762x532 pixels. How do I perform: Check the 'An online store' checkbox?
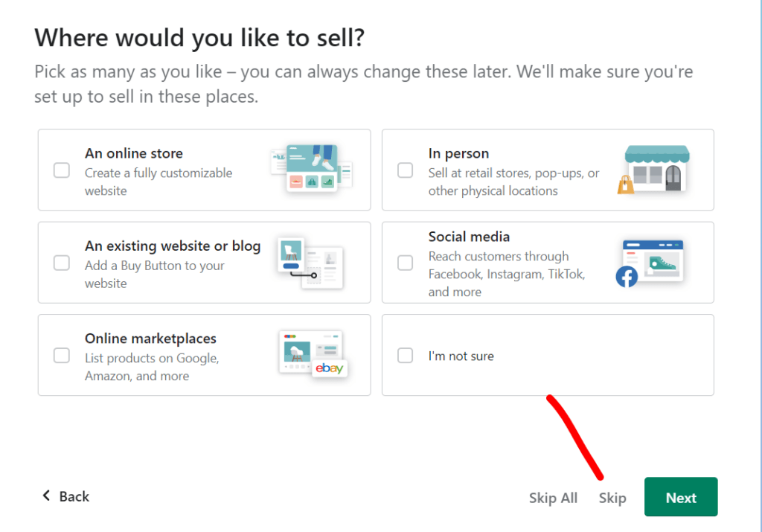(x=61, y=170)
